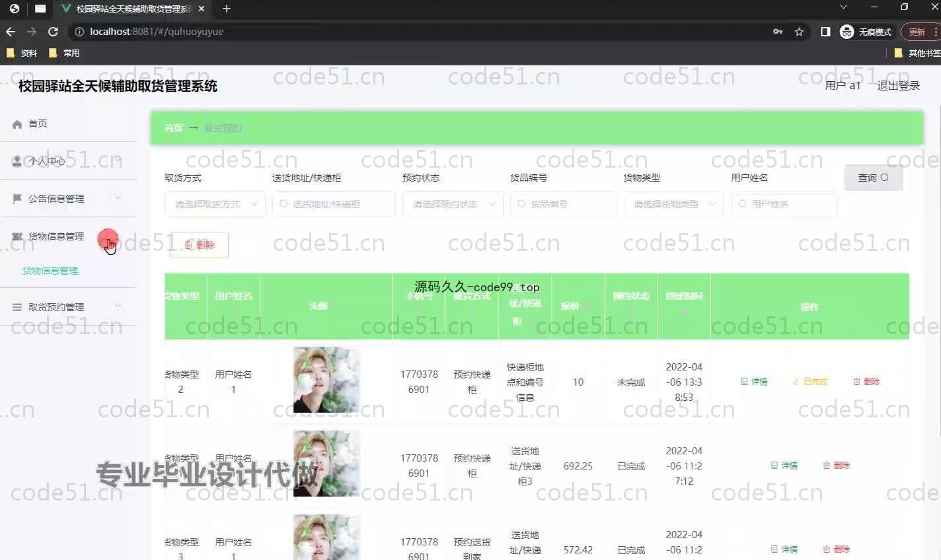
Task: Open the 货物类型 select dropdown
Action: [x=673, y=204]
